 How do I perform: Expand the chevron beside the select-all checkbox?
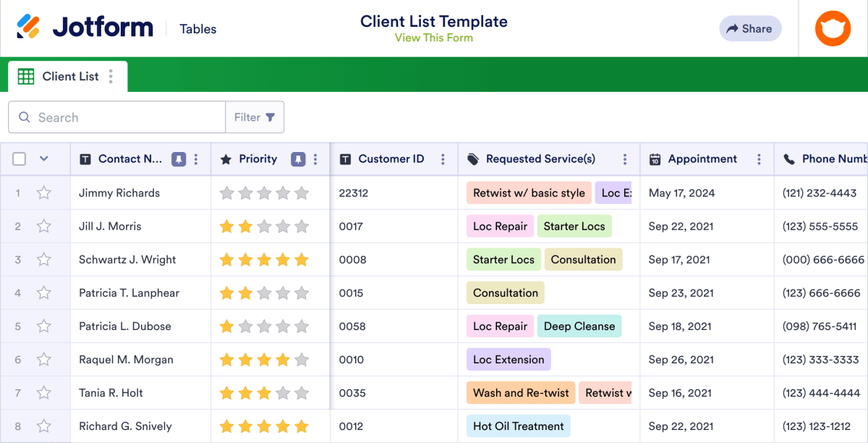(x=43, y=159)
